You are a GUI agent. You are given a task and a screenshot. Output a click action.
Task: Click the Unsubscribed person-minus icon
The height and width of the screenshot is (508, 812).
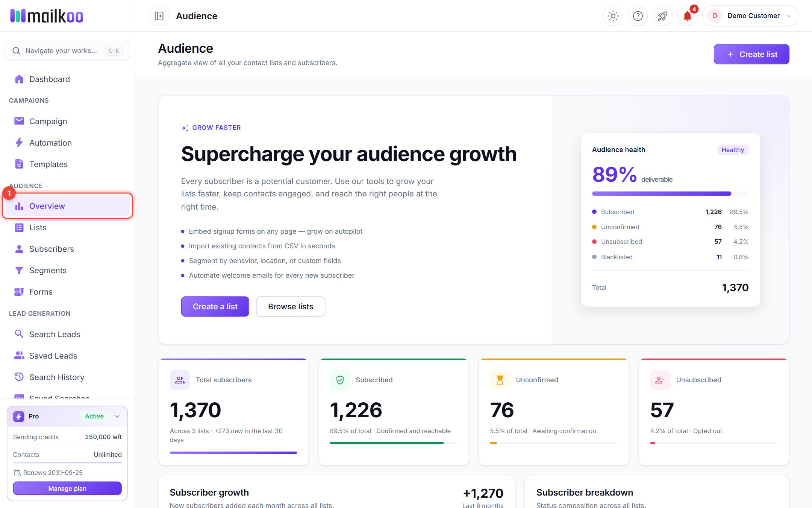(x=660, y=380)
